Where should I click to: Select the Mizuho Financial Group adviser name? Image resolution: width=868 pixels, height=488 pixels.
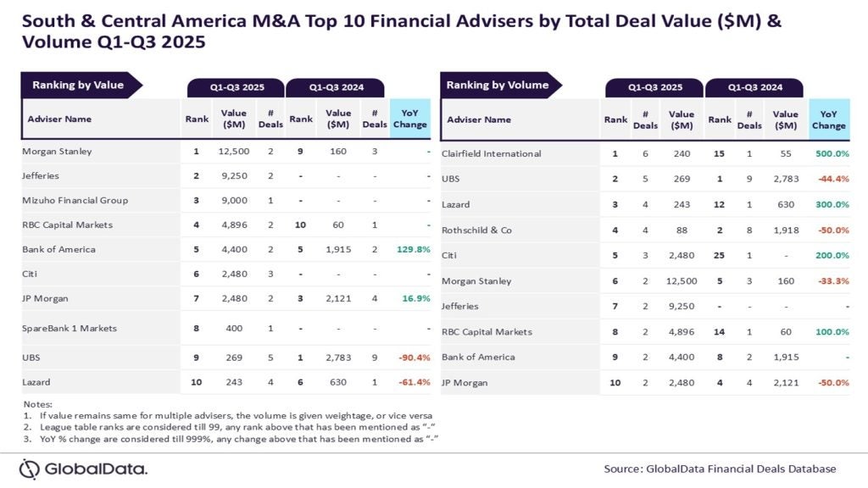click(x=75, y=200)
